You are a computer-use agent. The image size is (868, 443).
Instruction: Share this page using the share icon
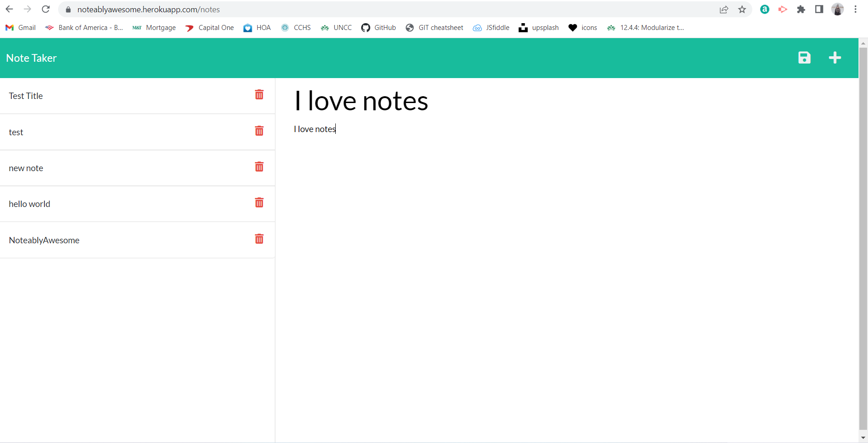pyautogui.click(x=724, y=10)
